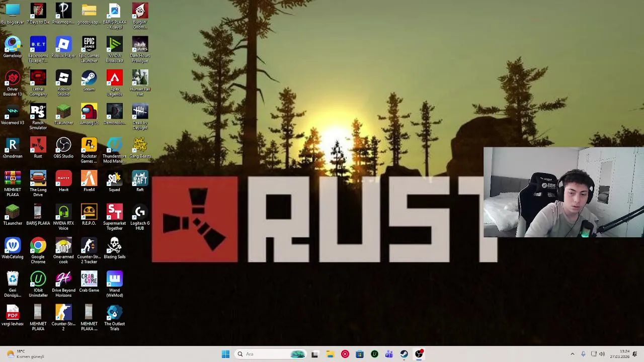644x362 pixels.
Task: Launch Burglin' Gnomes shortcut
Action: pos(140,16)
